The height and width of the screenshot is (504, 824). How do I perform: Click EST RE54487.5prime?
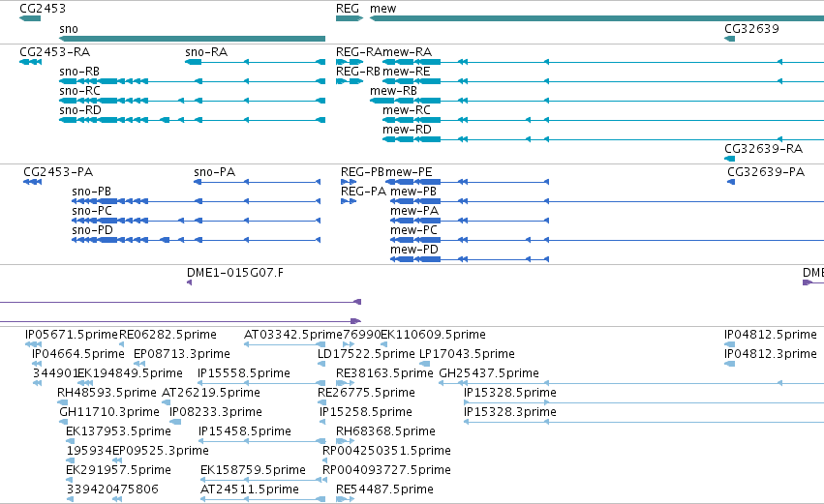pyautogui.click(x=384, y=490)
